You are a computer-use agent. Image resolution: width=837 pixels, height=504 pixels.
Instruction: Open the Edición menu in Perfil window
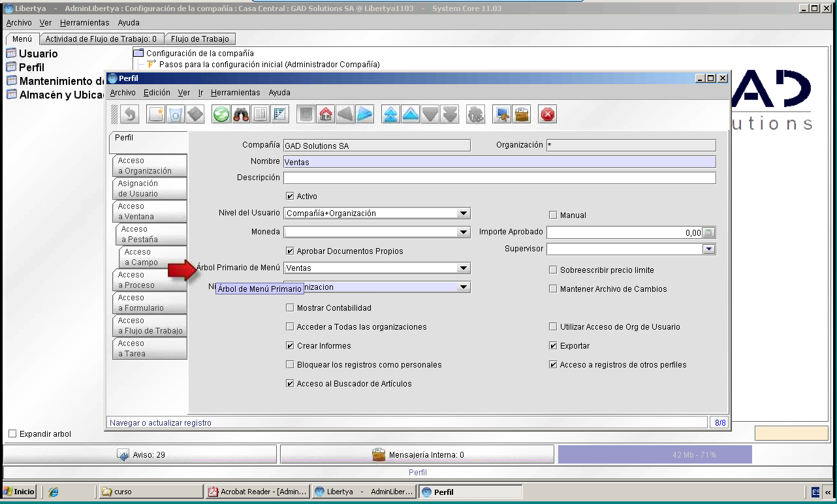(x=157, y=93)
